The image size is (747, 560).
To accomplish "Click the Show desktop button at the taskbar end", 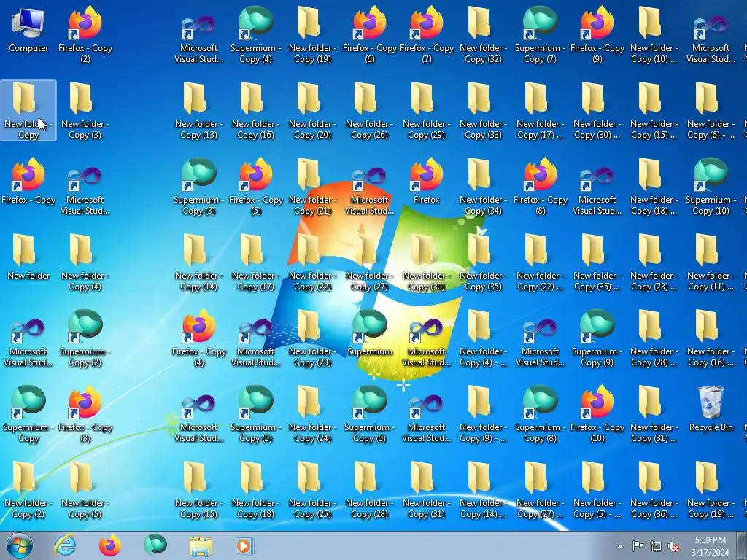I will tap(742, 545).
